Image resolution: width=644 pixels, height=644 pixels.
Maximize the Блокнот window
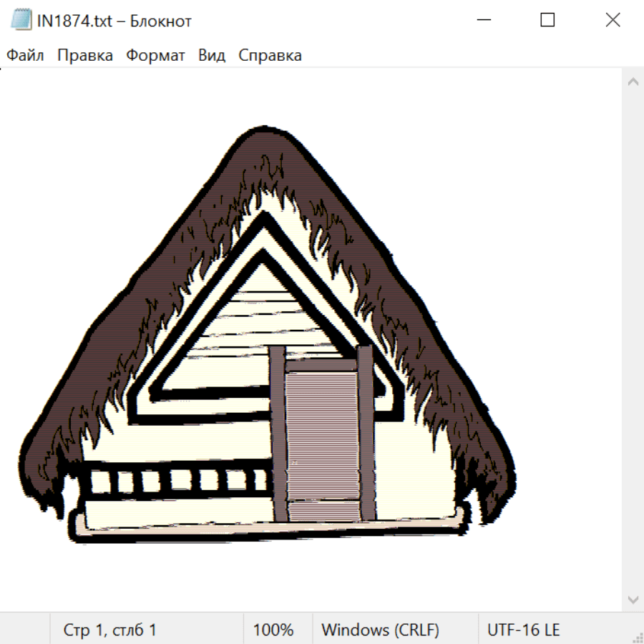(x=547, y=21)
